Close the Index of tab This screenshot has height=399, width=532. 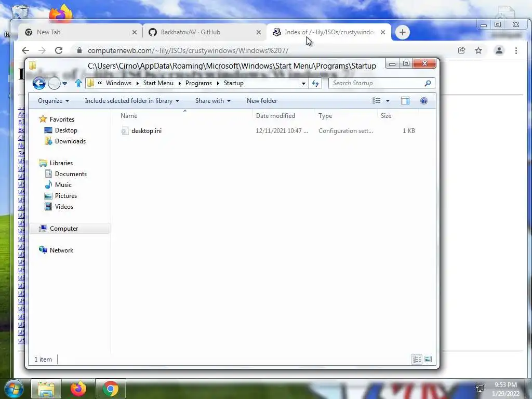click(x=383, y=32)
